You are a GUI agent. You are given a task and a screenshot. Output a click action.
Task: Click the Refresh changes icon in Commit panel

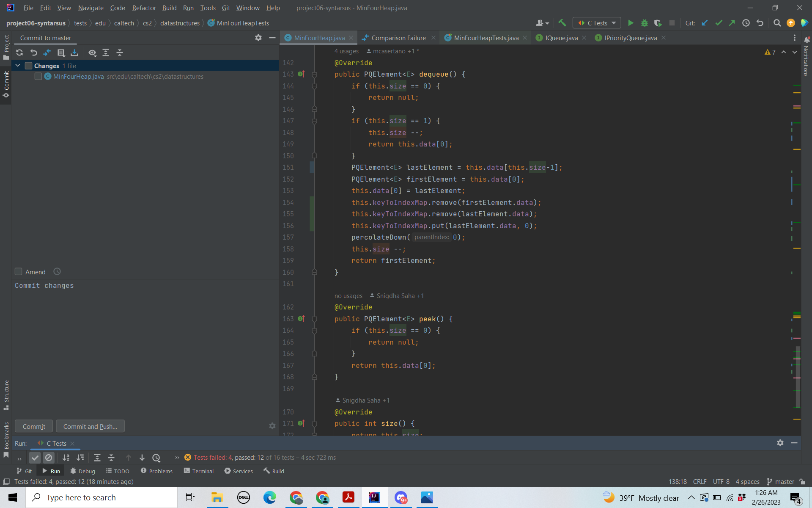coord(19,52)
